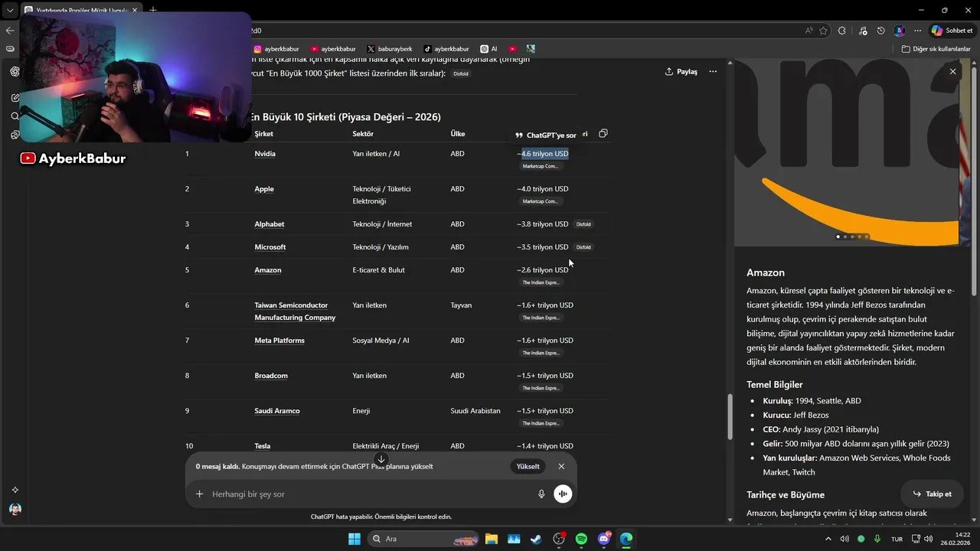Click the media control music icon
The image size is (980, 551).
pyautogui.click(x=863, y=31)
